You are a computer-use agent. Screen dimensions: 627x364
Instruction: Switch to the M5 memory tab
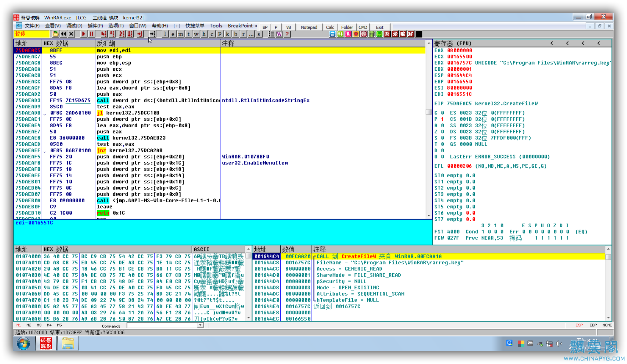coord(59,325)
